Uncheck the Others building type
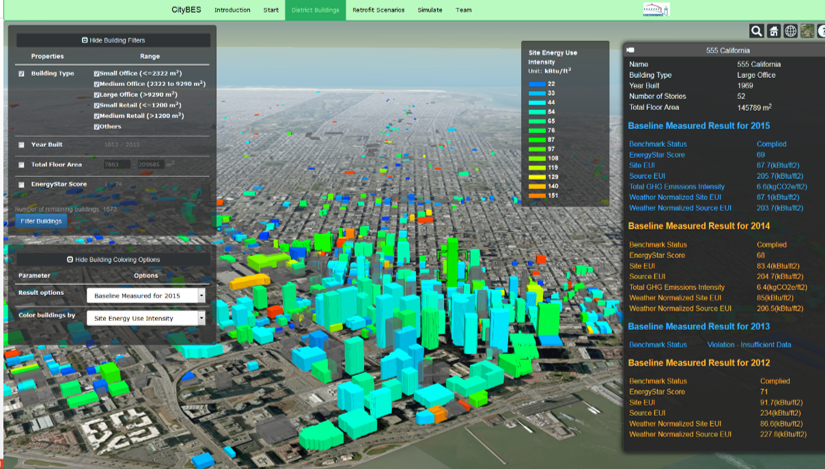The width and height of the screenshot is (825, 469). click(x=97, y=127)
